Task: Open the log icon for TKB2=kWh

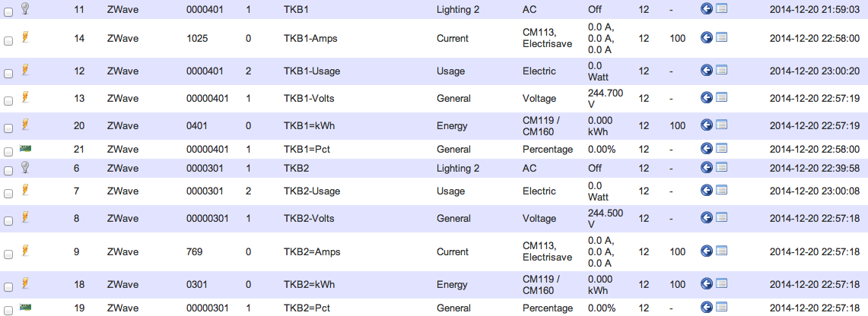Action: tap(721, 283)
